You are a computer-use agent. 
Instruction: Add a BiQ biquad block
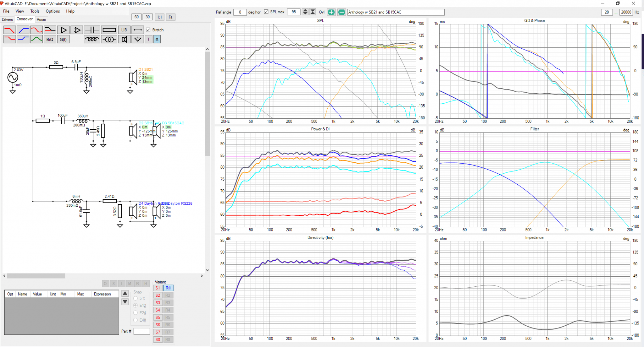tap(50, 39)
